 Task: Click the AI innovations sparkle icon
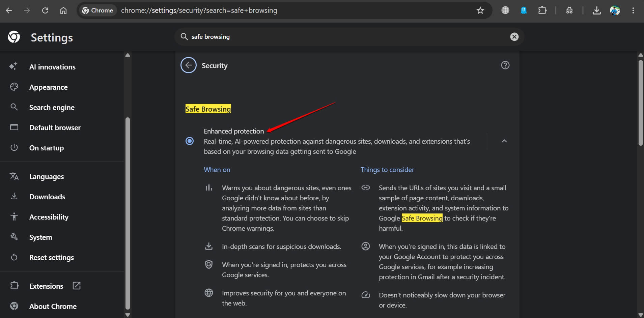(14, 66)
